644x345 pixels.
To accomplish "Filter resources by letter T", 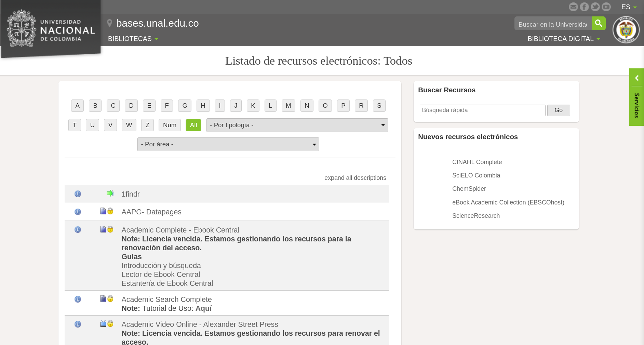I will [75, 125].
